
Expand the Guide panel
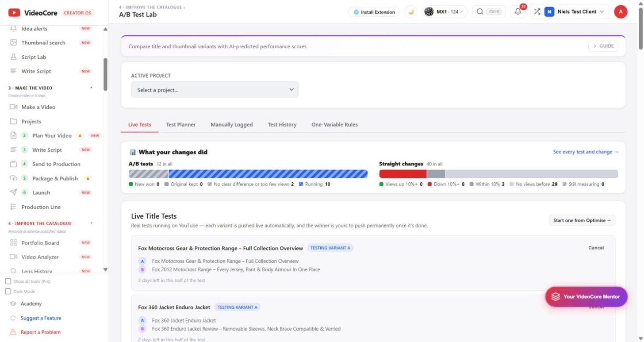(x=603, y=46)
